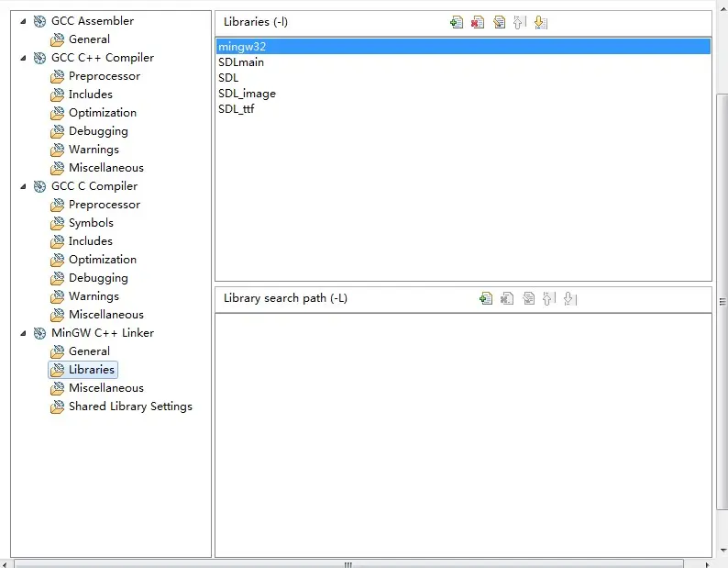Screen dimensions: 728x568
Task: Click the Delete library icon in Libraries toolbar
Action: 478,22
